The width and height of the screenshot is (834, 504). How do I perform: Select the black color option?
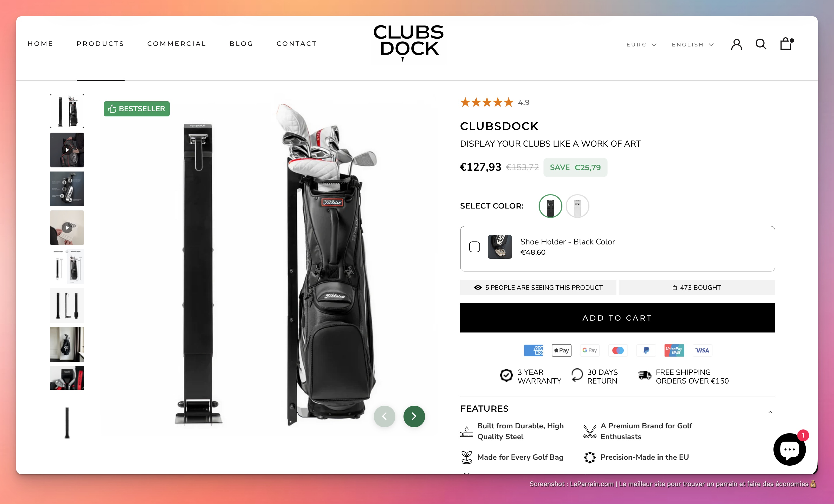tap(550, 206)
